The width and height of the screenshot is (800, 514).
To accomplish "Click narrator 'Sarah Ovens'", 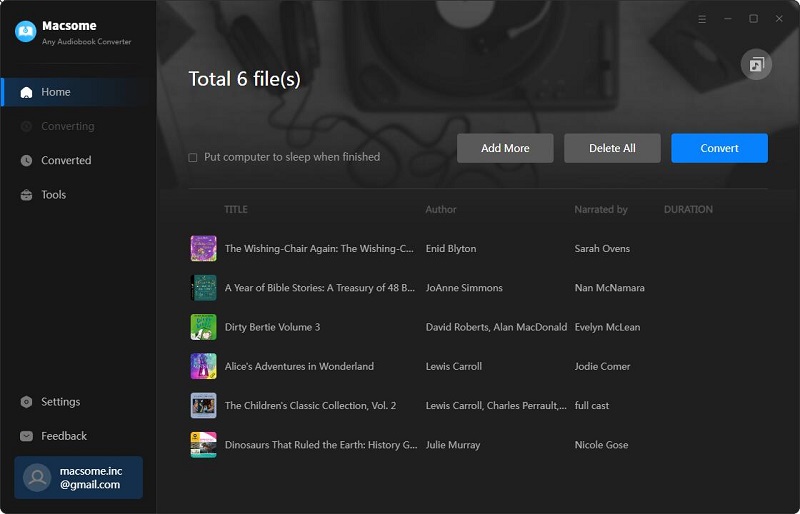I will [x=602, y=249].
